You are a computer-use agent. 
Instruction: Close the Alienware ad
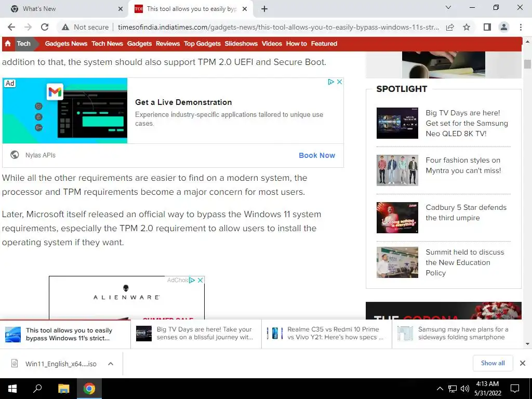click(x=200, y=280)
